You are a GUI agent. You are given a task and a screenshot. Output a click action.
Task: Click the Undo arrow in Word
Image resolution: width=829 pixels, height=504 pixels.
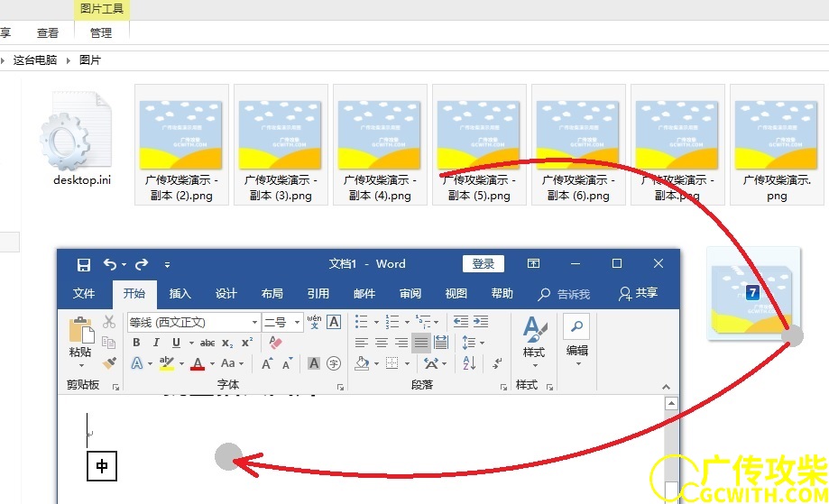click(x=110, y=264)
